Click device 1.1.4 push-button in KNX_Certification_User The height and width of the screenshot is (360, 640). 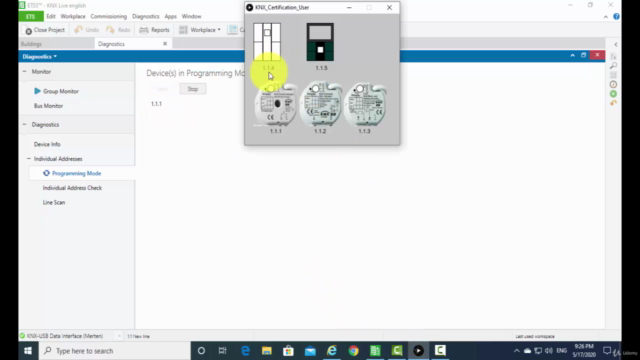point(267,42)
